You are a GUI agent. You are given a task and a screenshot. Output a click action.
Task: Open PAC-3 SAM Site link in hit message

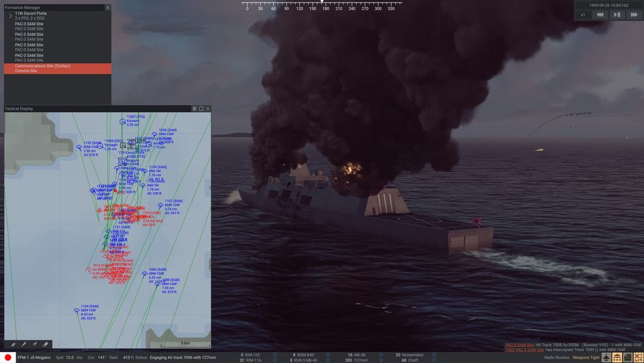tap(519, 345)
